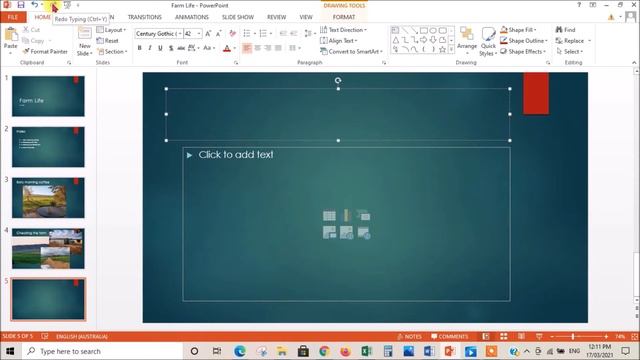Screen dimensions: 640x360
Task: Open Shape Effects options
Action: click(523, 52)
